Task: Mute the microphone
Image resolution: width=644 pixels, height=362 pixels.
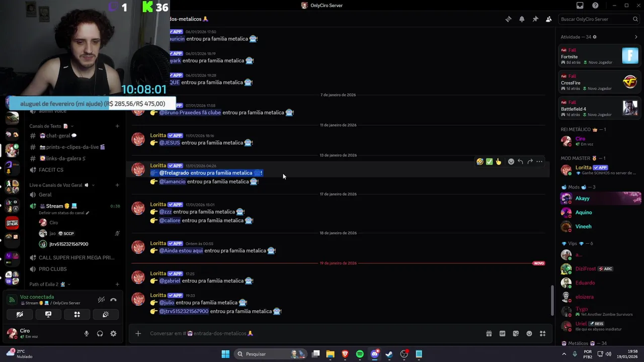Action: click(x=87, y=333)
